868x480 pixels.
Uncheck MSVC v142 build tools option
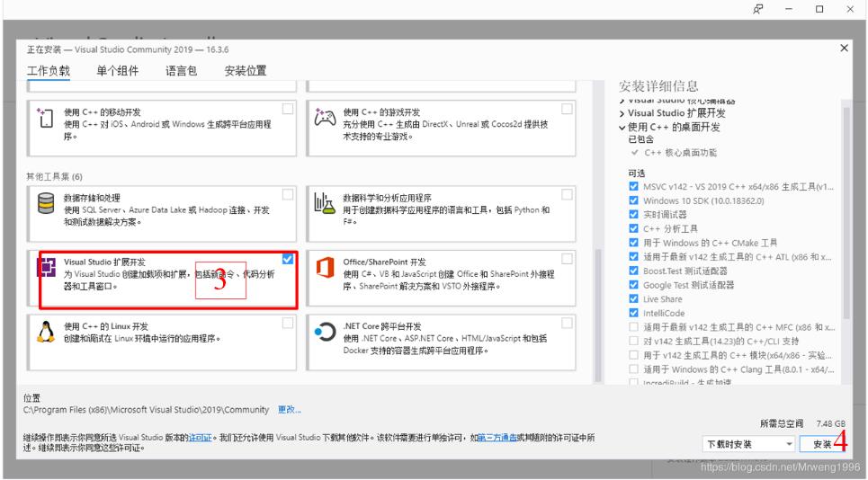633,186
